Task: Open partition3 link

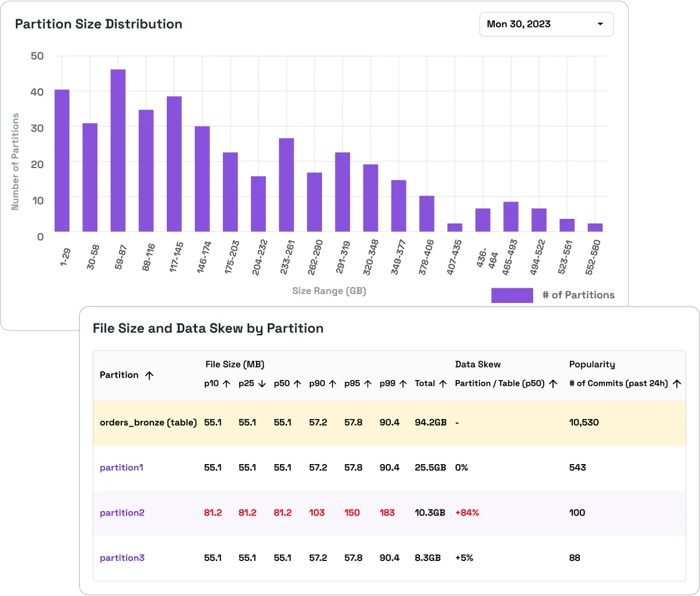Action: [x=122, y=558]
